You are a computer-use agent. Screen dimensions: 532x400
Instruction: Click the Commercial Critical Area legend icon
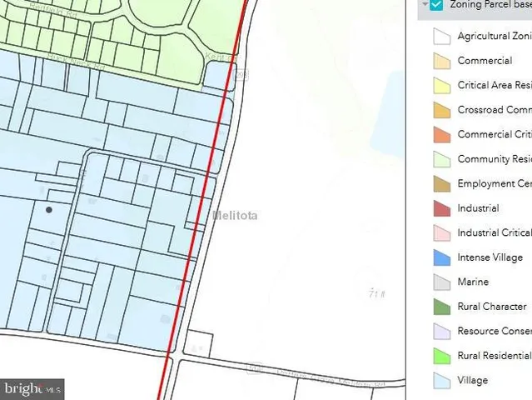click(441, 135)
